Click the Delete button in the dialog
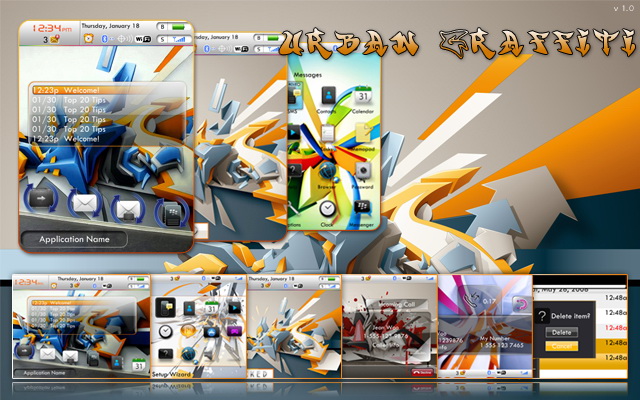 click(x=562, y=332)
